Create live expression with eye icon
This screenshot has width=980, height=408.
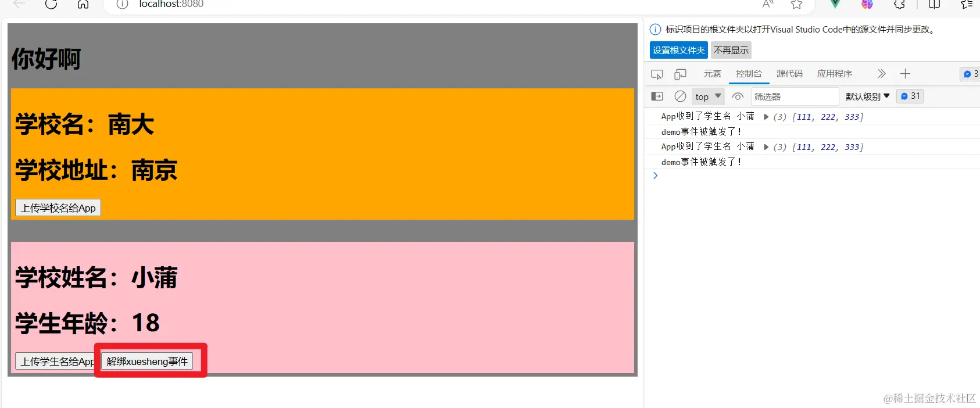[738, 96]
